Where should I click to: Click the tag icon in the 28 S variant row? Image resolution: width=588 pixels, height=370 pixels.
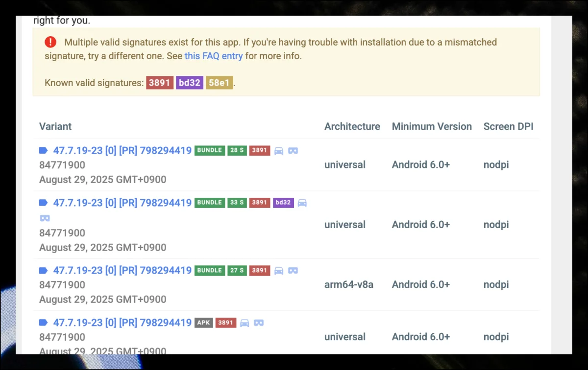pos(43,151)
